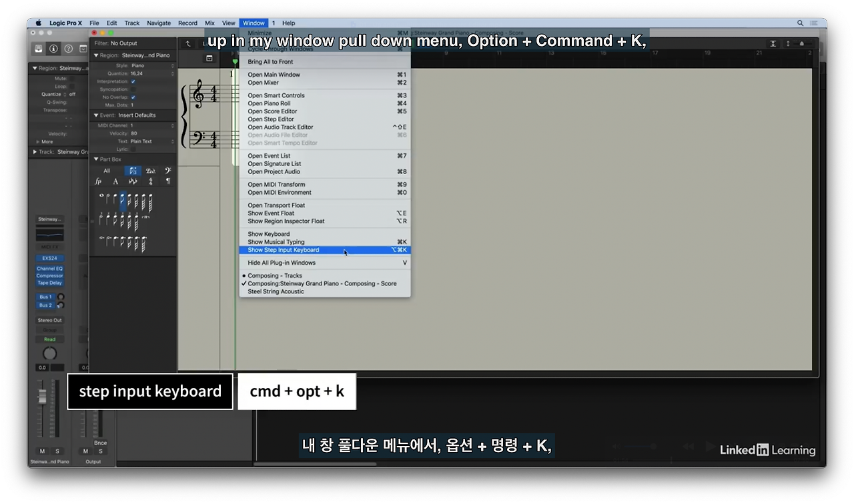Click the Read automation mode button
Screen dimensions: 854x504
49,339
